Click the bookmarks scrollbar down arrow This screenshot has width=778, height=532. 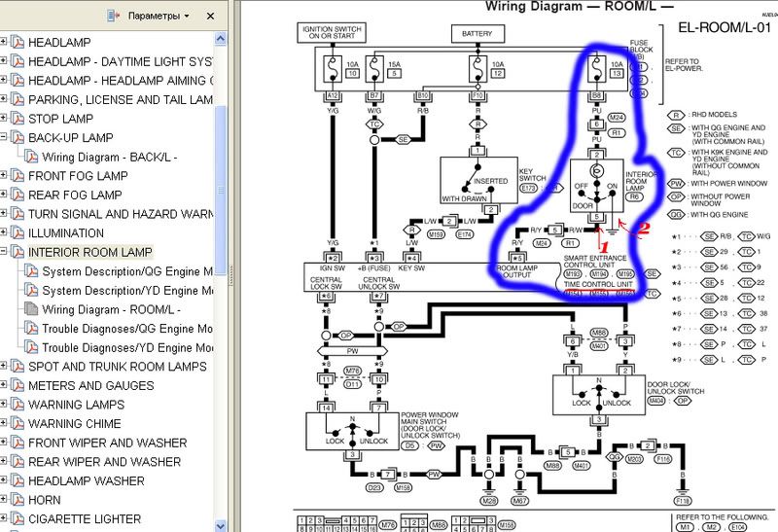click(x=223, y=524)
